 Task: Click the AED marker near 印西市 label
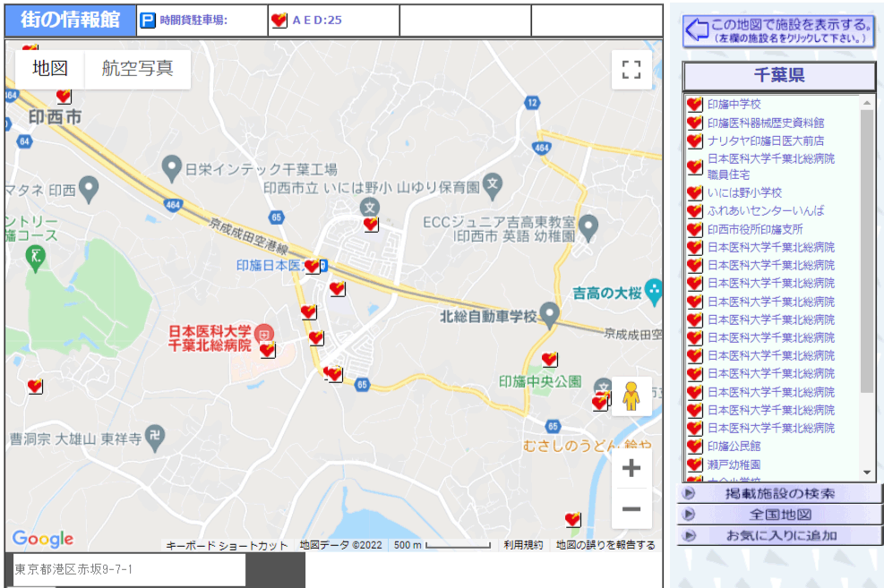[x=63, y=96]
